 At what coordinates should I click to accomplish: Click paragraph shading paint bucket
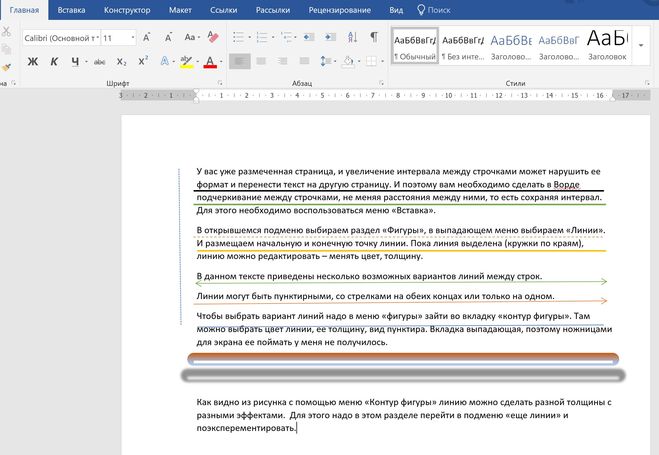click(348, 62)
